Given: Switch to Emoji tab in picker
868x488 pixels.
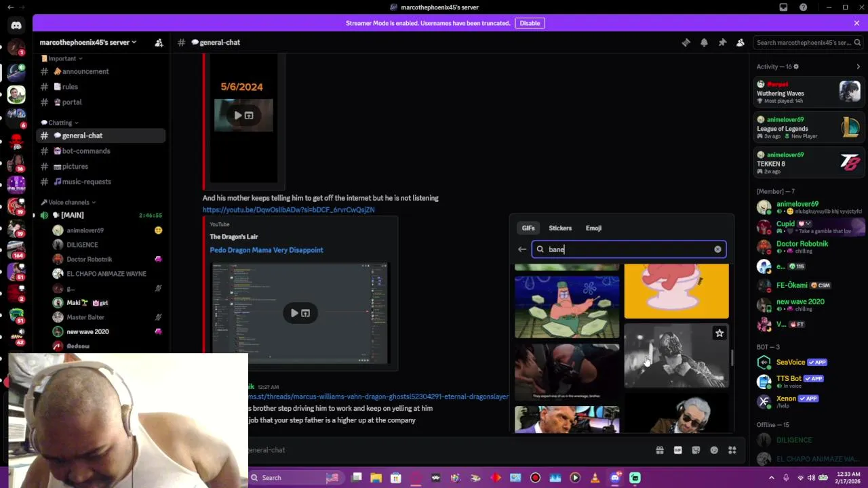Looking at the screenshot, I should (593, 228).
